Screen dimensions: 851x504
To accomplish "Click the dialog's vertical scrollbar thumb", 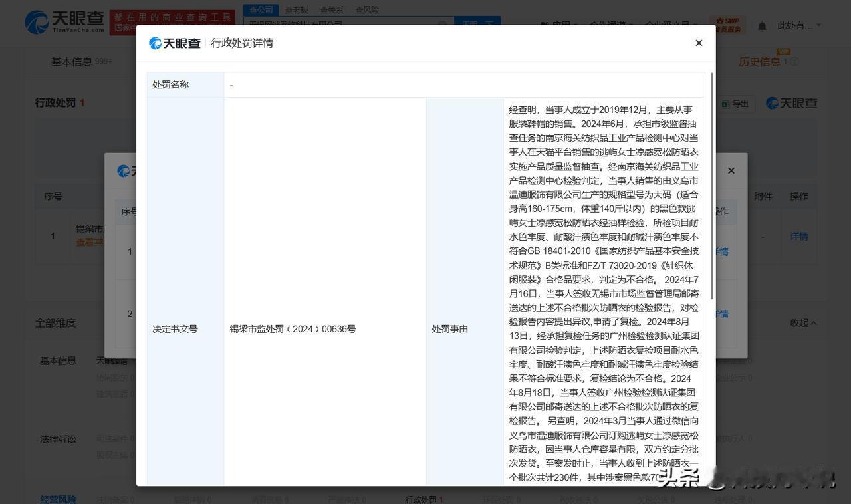I will coord(713,186).
